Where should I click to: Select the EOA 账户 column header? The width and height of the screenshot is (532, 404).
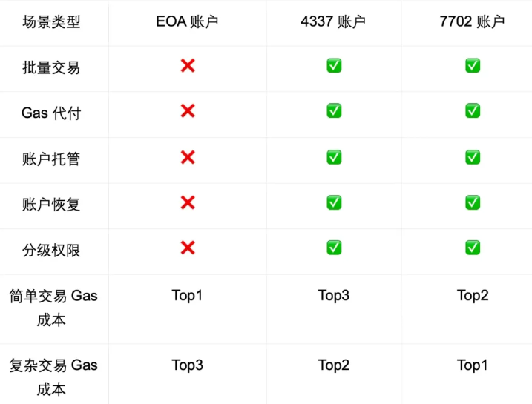[187, 22]
